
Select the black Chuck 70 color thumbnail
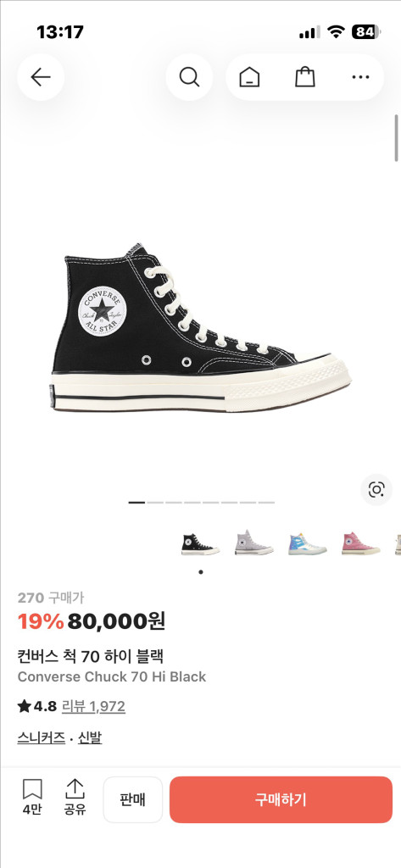(200, 543)
